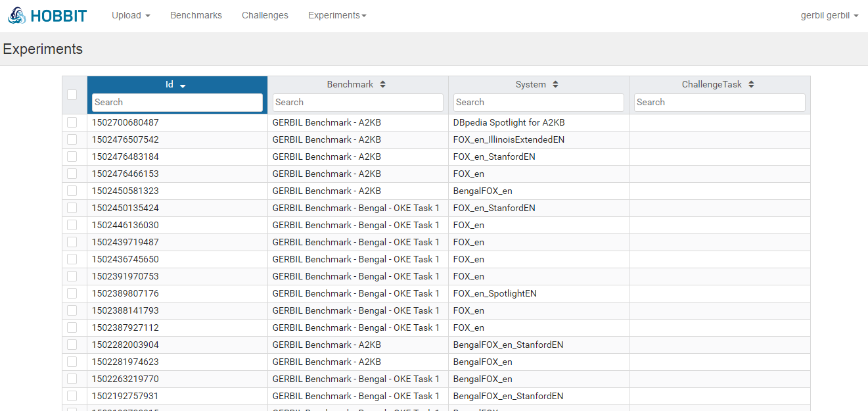Focus the Id search field
Screen dimensions: 868x411
[x=177, y=103]
